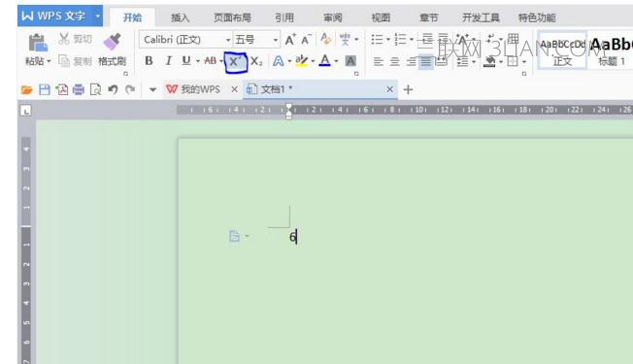Click the Copy (复制) icon
Viewport: 633px width, 364px height.
tap(64, 61)
